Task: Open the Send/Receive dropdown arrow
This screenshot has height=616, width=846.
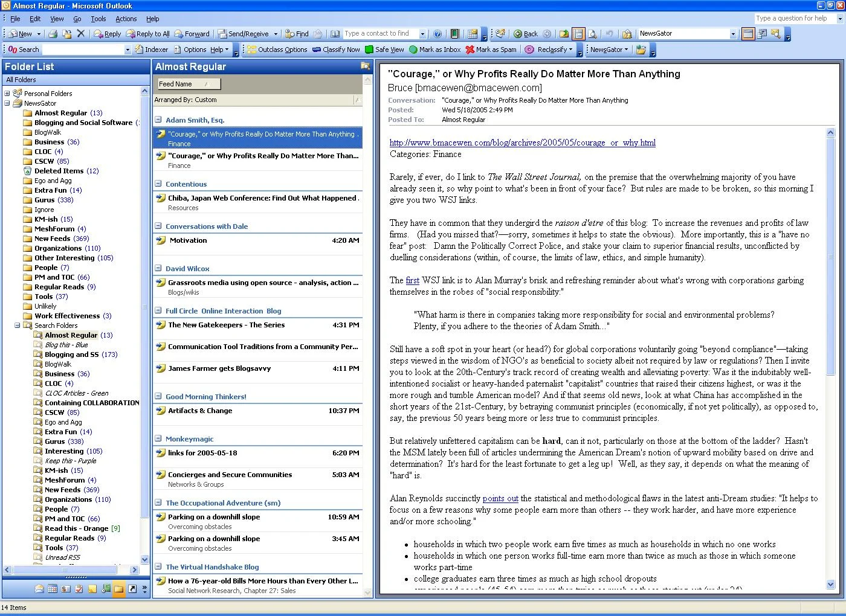Action: click(x=276, y=34)
